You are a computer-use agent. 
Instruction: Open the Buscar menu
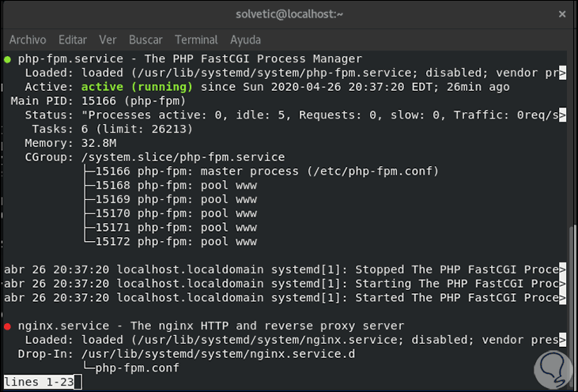click(x=145, y=40)
